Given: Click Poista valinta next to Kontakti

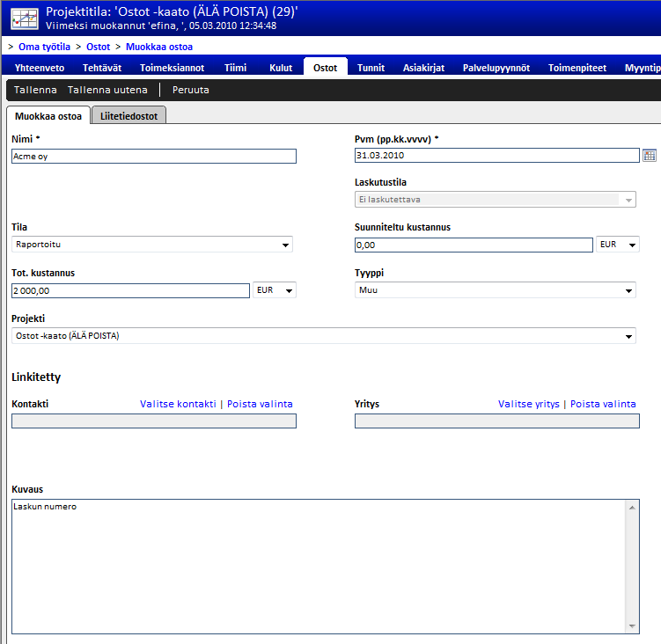Looking at the screenshot, I should (260, 404).
